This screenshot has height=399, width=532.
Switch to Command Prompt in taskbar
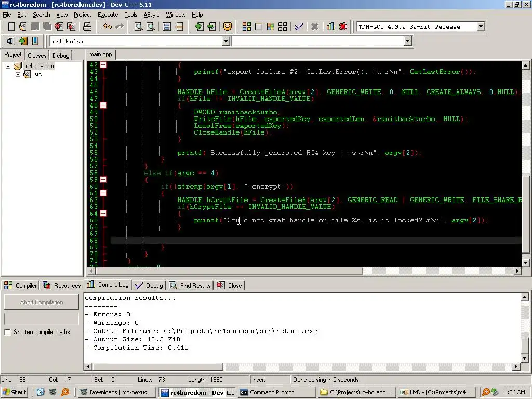(x=277, y=392)
